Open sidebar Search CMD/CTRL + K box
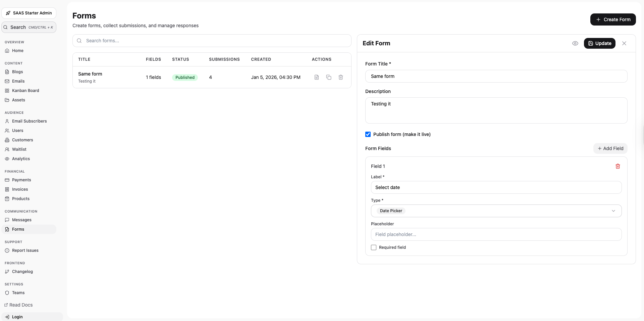The image size is (644, 321). click(29, 27)
